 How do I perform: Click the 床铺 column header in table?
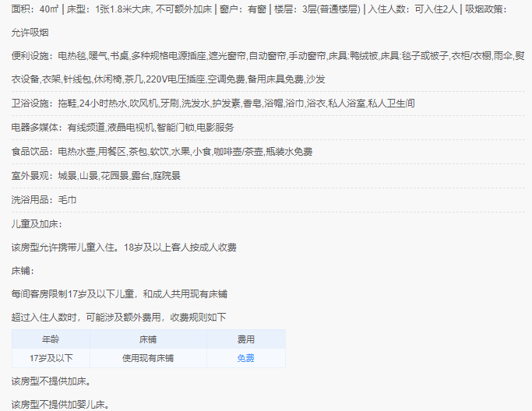coord(148,339)
